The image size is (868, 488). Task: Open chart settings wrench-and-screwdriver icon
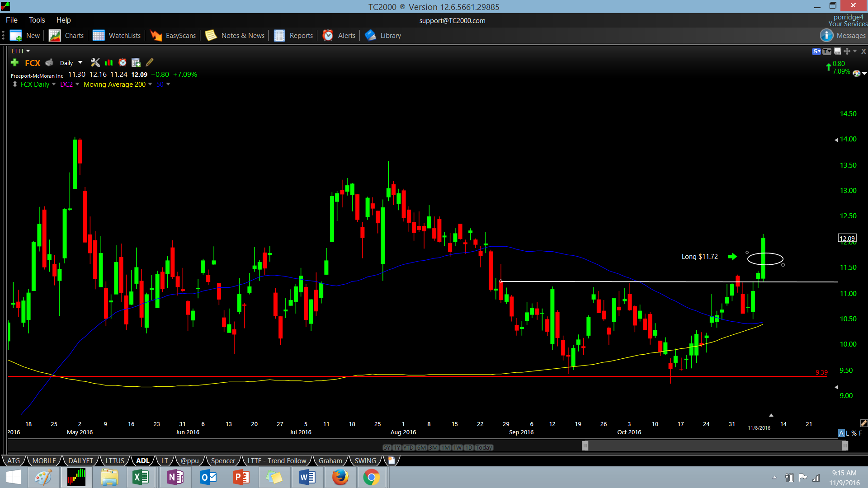coord(95,62)
